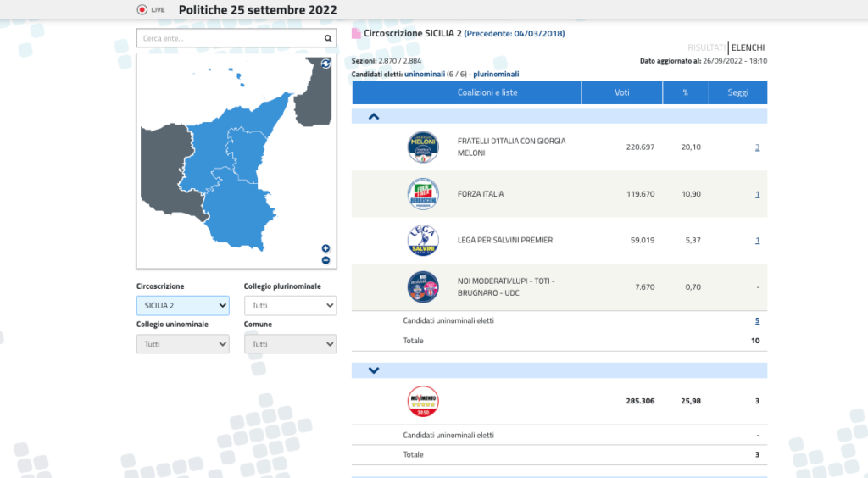
Task: Click the LIVE indicator icon
Action: click(x=142, y=9)
